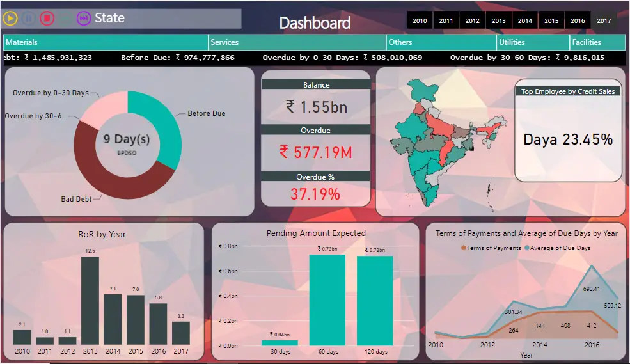Select the Others category tab
The image size is (630, 364).
tap(441, 42)
